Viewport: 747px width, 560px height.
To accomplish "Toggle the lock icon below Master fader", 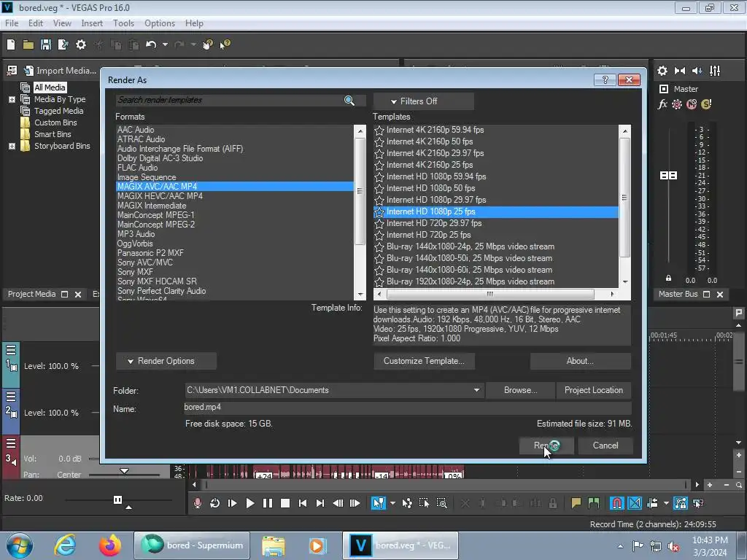I will [668, 278].
